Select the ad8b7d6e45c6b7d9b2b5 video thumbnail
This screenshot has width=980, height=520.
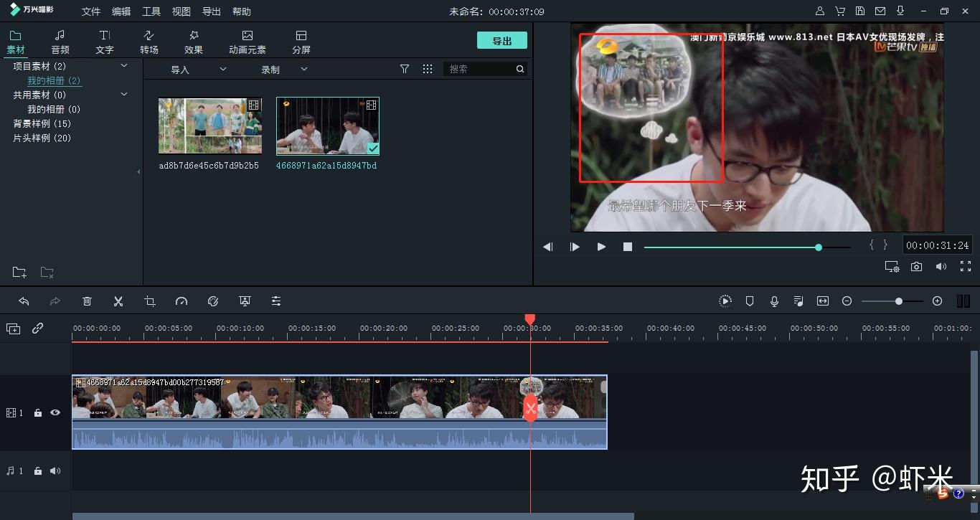[x=210, y=126]
